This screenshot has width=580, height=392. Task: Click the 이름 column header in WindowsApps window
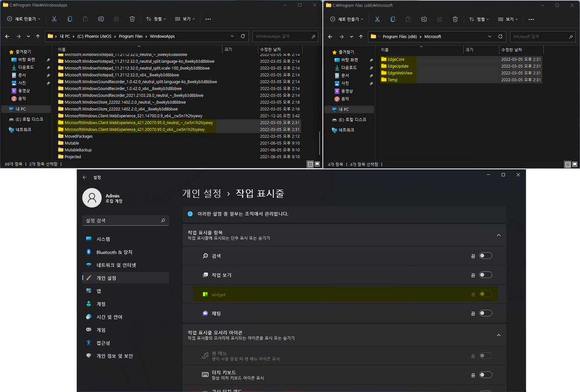coord(139,49)
